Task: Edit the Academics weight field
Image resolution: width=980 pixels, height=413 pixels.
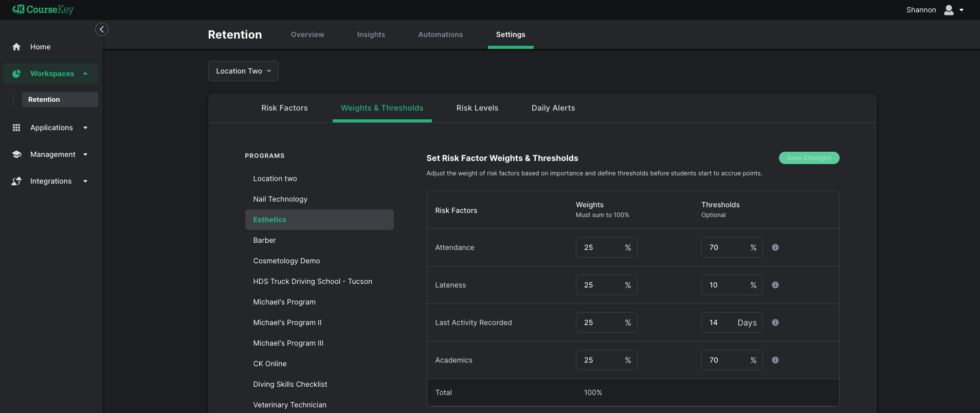Action: [x=606, y=360]
